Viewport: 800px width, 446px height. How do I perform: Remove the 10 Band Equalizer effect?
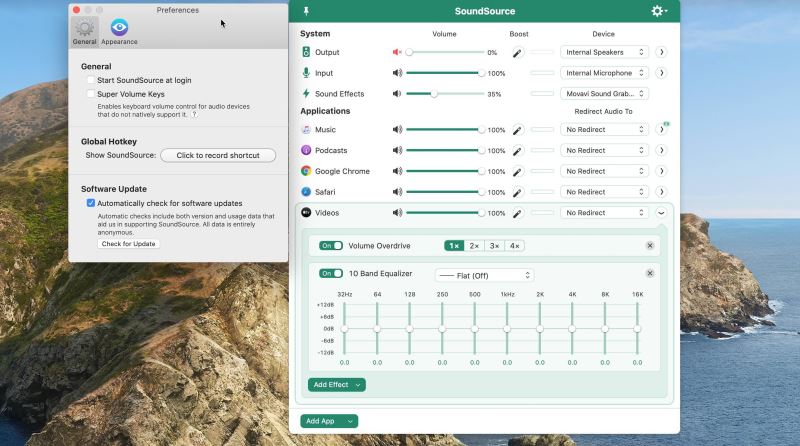pyautogui.click(x=650, y=273)
